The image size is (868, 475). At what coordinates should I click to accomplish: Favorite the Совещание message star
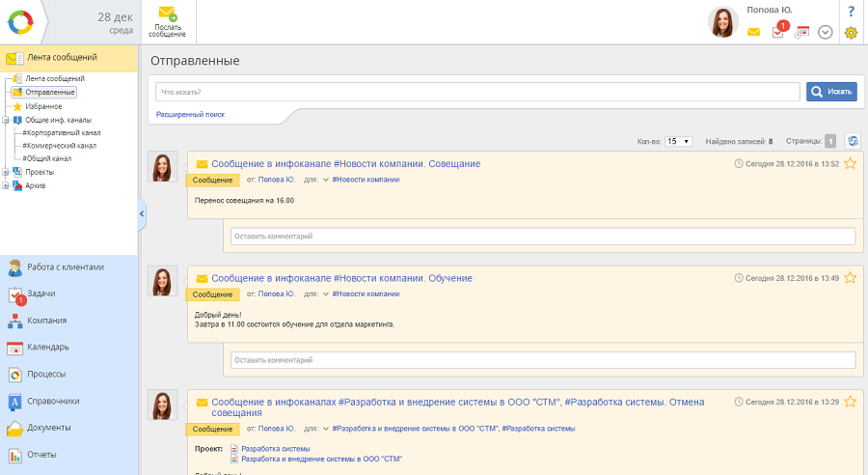(851, 163)
